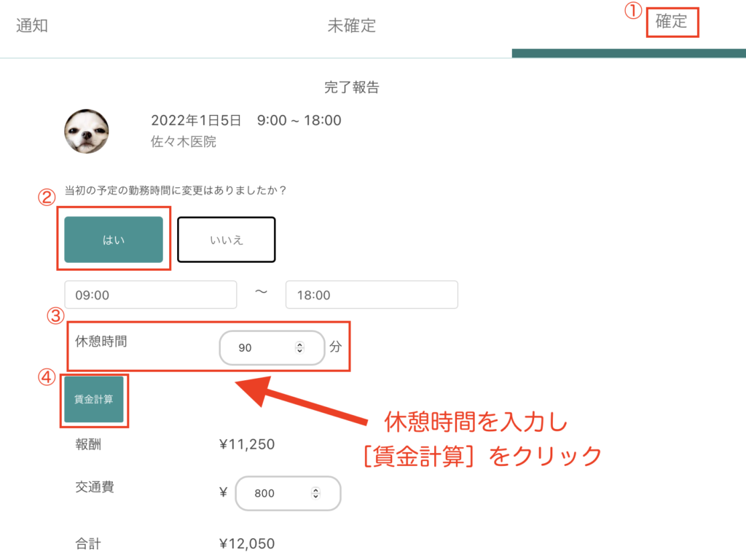Select the 確定 tab
The width and height of the screenshot is (746, 560).
coord(671,21)
